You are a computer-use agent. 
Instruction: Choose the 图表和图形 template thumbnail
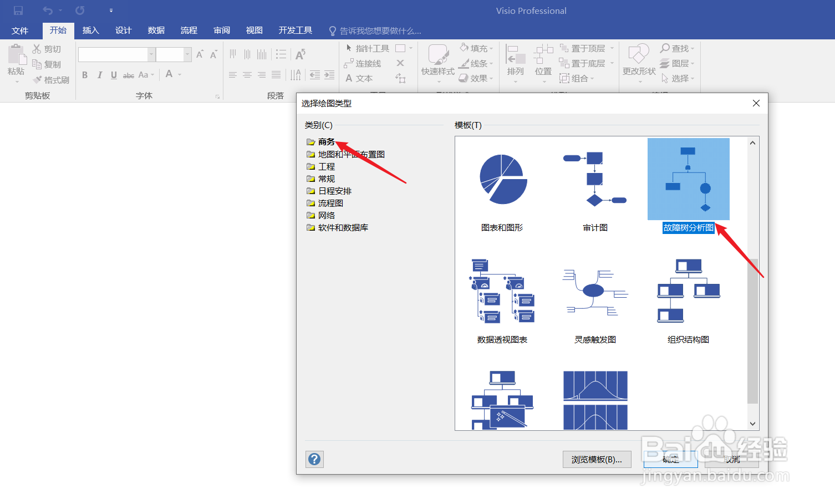tap(502, 180)
